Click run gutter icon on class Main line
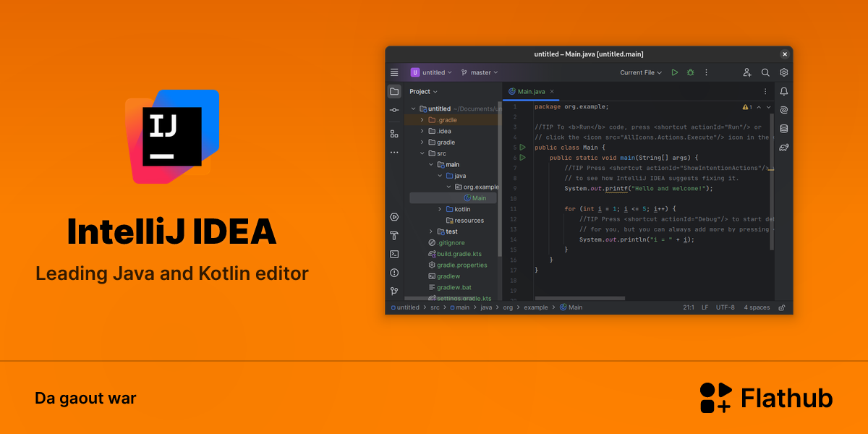This screenshot has width=868, height=434. click(x=522, y=147)
